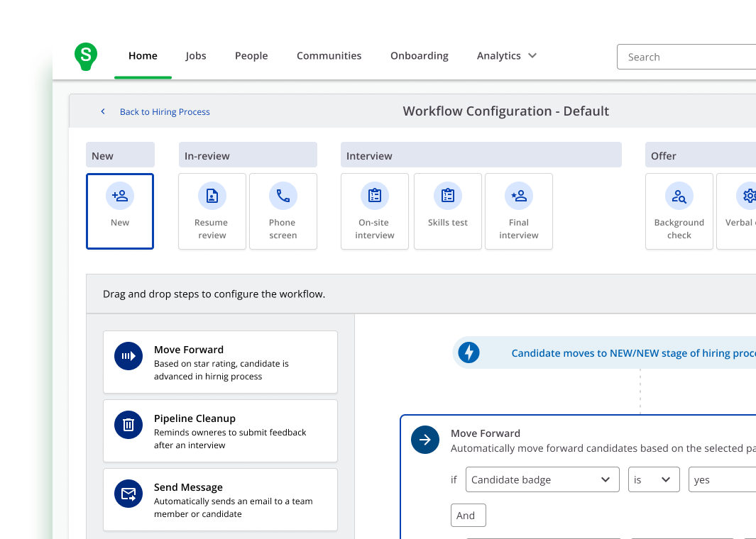756x539 pixels.
Task: Click the Send Message envelope icon
Action: tap(128, 494)
